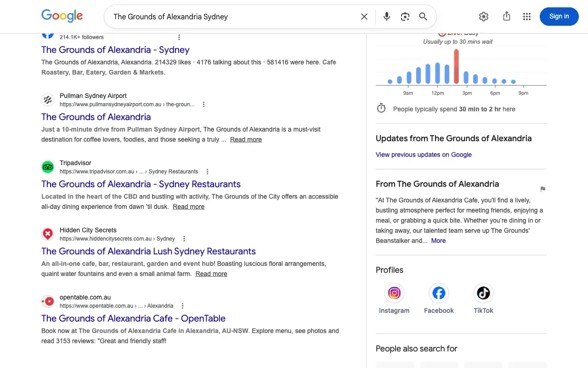Open View previous updates on Google
588x368 pixels.
pos(424,155)
